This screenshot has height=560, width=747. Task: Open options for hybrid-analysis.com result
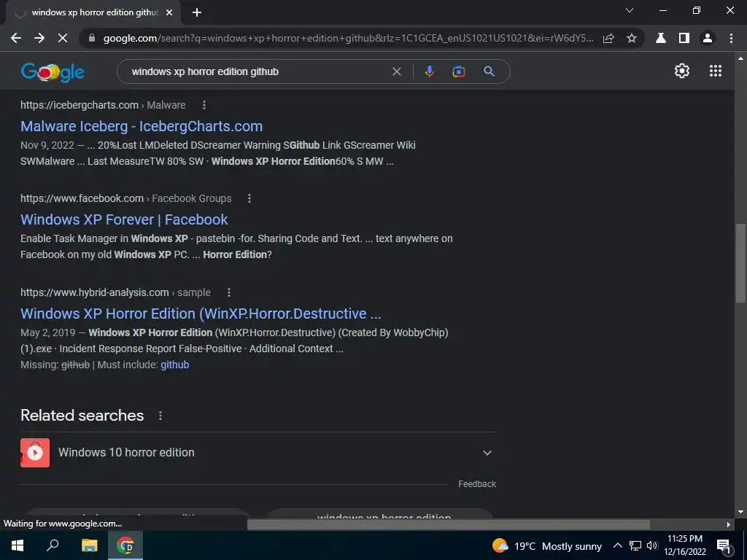pos(228,292)
